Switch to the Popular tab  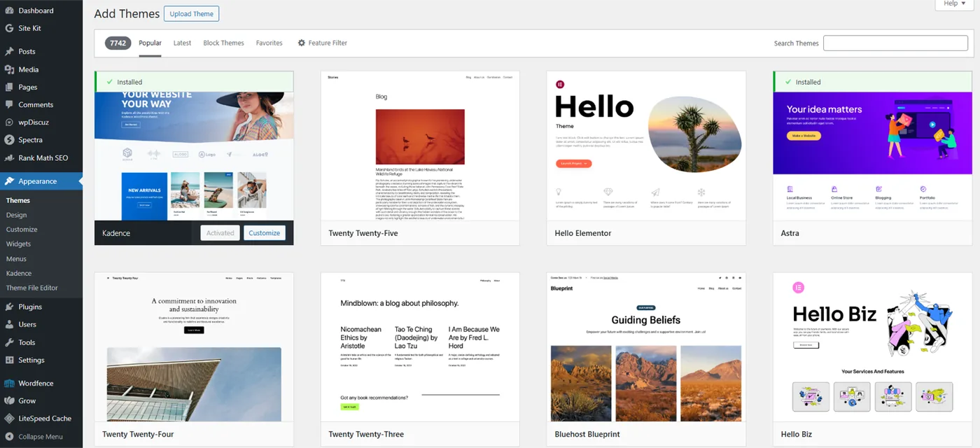point(150,43)
